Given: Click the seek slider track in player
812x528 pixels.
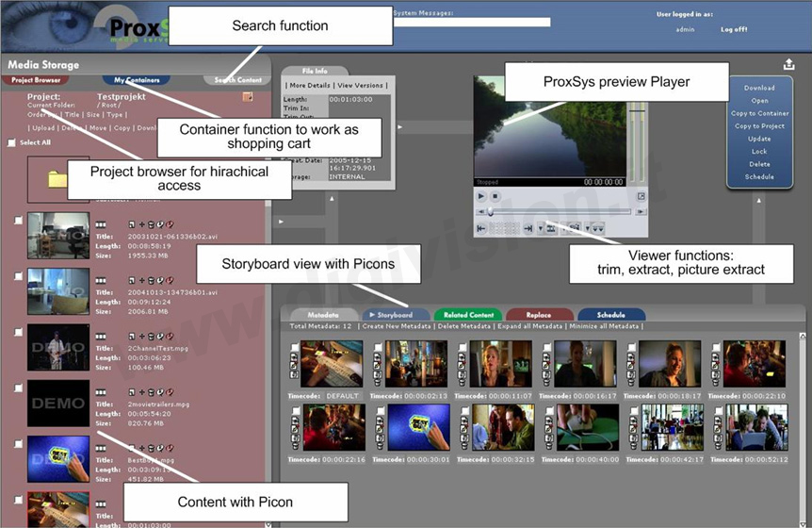Looking at the screenshot, I should tap(560, 212).
